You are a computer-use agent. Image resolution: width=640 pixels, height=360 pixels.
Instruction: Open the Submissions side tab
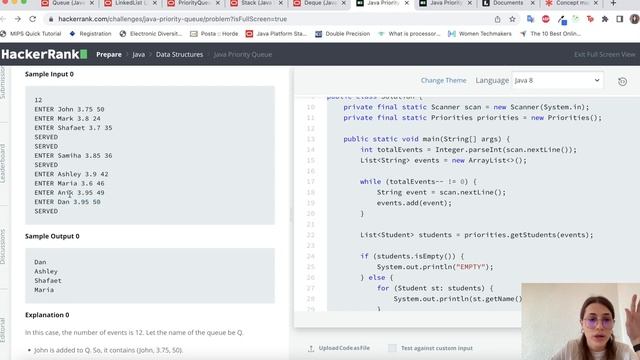[x=3, y=83]
